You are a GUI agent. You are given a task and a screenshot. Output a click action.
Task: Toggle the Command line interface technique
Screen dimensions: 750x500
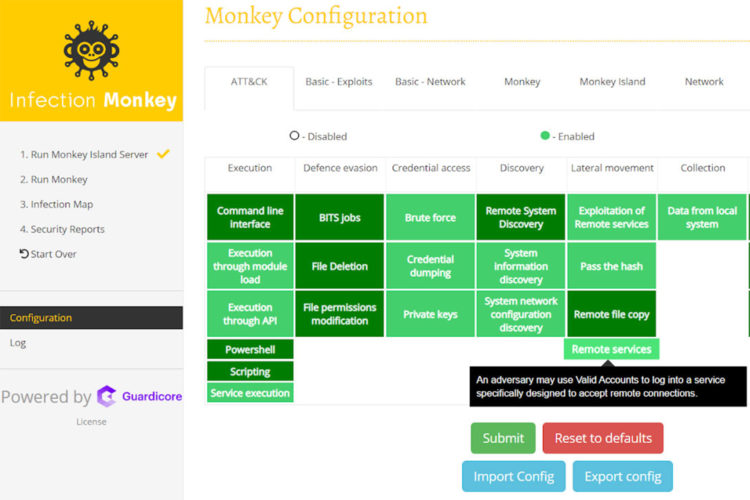(x=250, y=217)
